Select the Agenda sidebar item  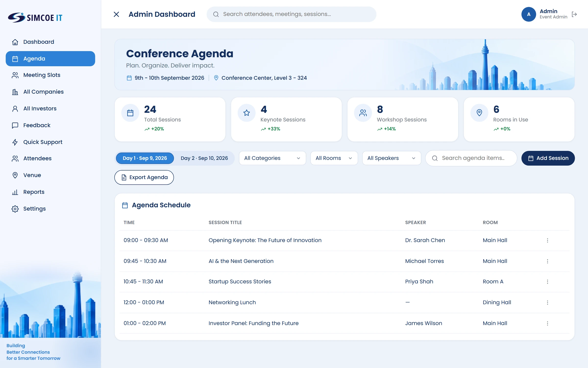pyautogui.click(x=50, y=59)
